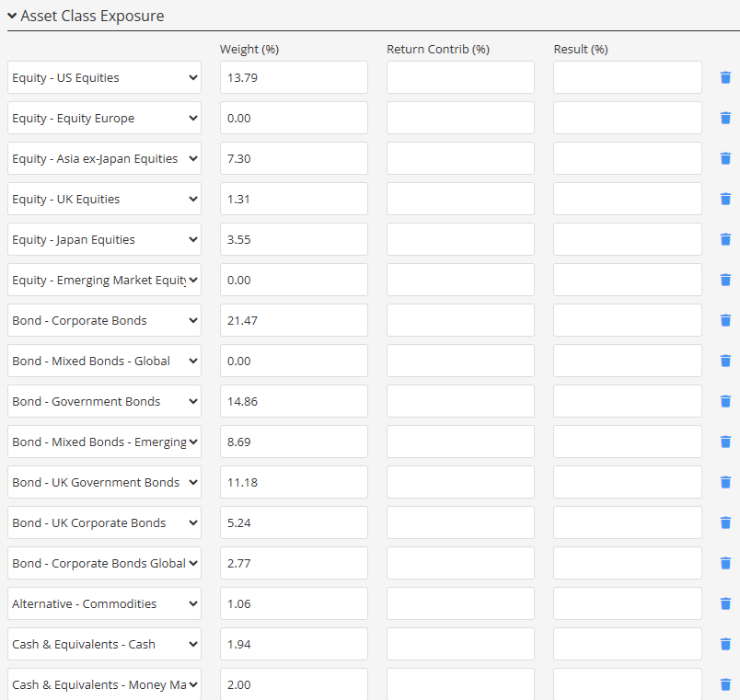The width and height of the screenshot is (740, 700).
Task: Click Result field for Government Bonds
Action: click(x=628, y=401)
